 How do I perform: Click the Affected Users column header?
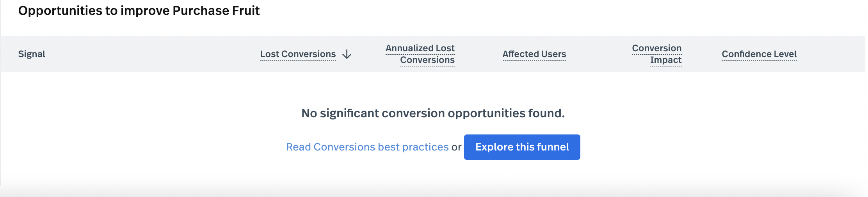click(534, 54)
